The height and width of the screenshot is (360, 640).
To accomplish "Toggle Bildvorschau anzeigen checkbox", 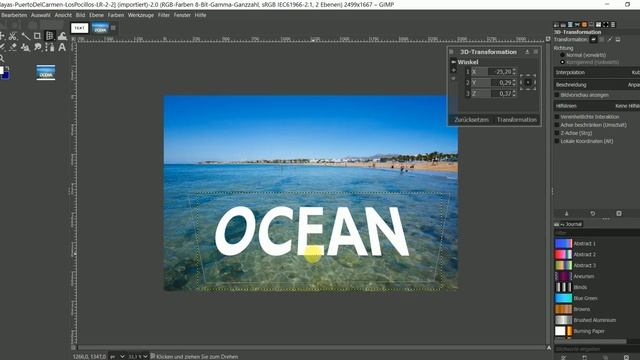I will pos(557,95).
